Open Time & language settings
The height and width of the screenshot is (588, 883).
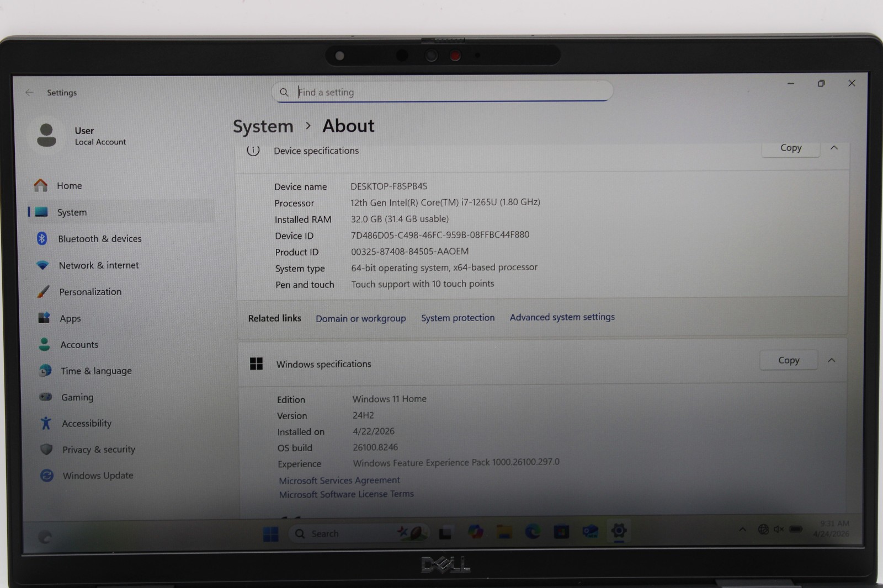[x=96, y=371]
